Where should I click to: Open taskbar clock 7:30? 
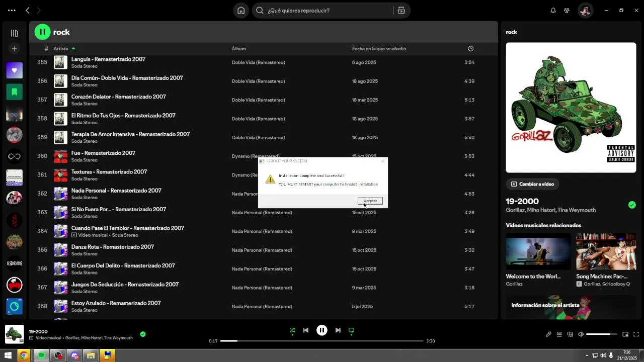click(x=627, y=355)
